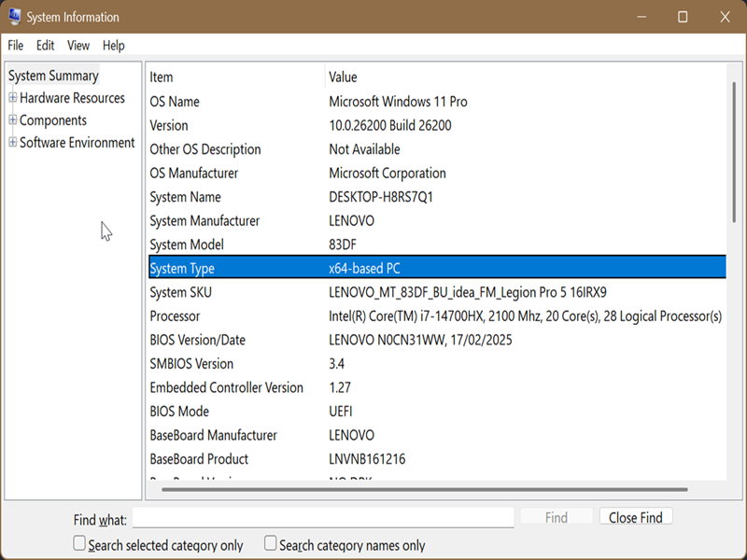Click the Embedded Controller value 1.27
747x560 pixels.
340,387
